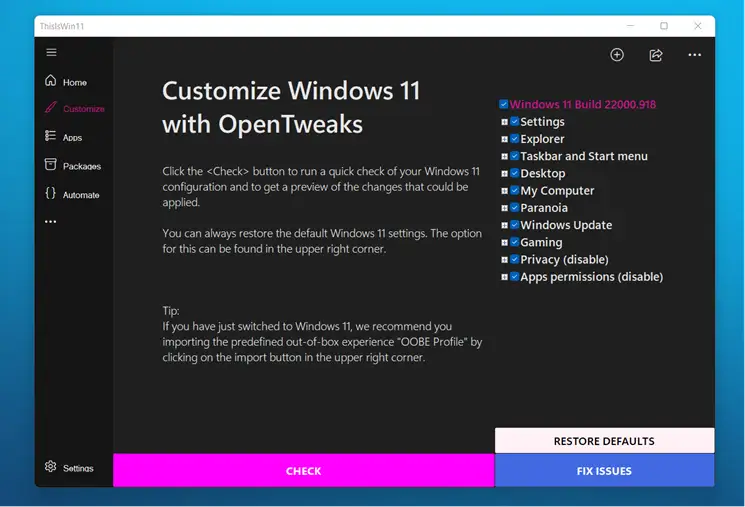The image size is (745, 507).
Task: Expand the My Computer node
Action: [504, 191]
